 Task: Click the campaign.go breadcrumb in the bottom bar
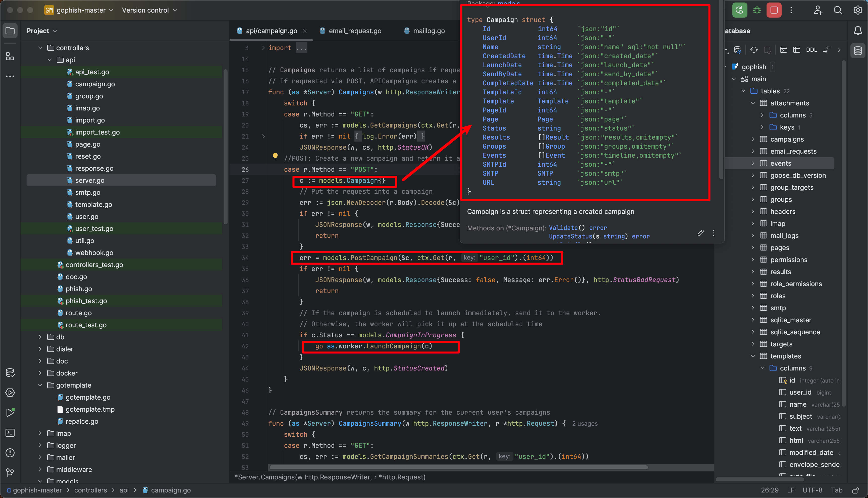click(x=166, y=490)
